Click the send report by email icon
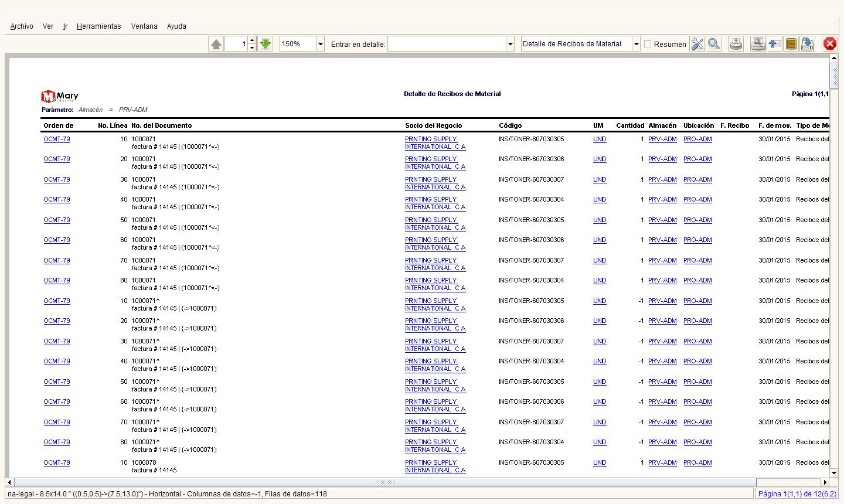This screenshot has width=844, height=504. (x=775, y=44)
